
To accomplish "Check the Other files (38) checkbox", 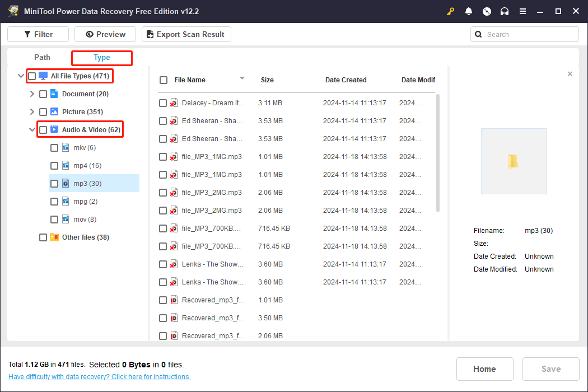I will [43, 237].
